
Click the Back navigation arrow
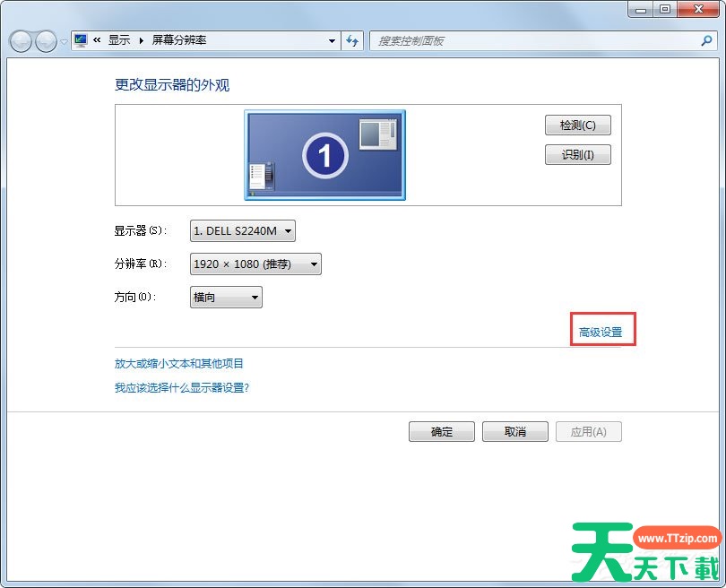pos(21,41)
